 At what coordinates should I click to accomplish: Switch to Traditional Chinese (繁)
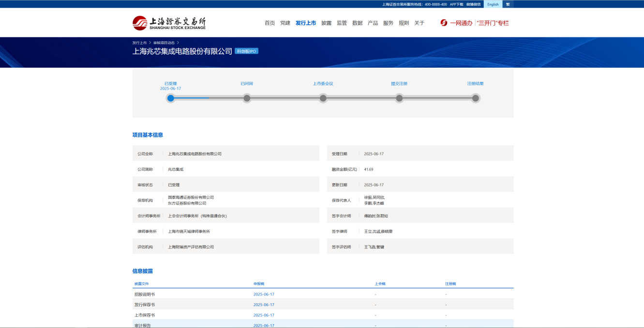coord(508,4)
